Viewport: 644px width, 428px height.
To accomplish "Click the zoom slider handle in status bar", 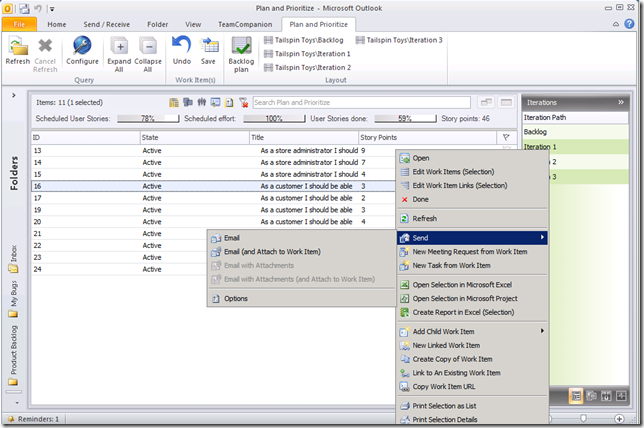I will point(583,419).
